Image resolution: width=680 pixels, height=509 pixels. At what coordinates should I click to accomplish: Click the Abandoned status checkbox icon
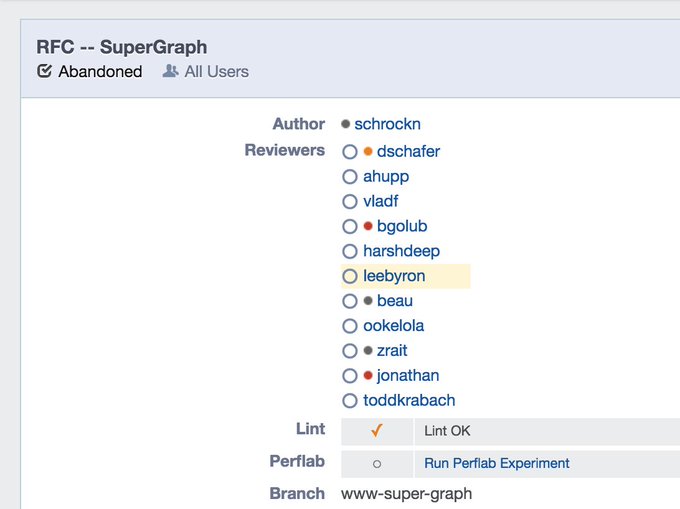[44, 71]
